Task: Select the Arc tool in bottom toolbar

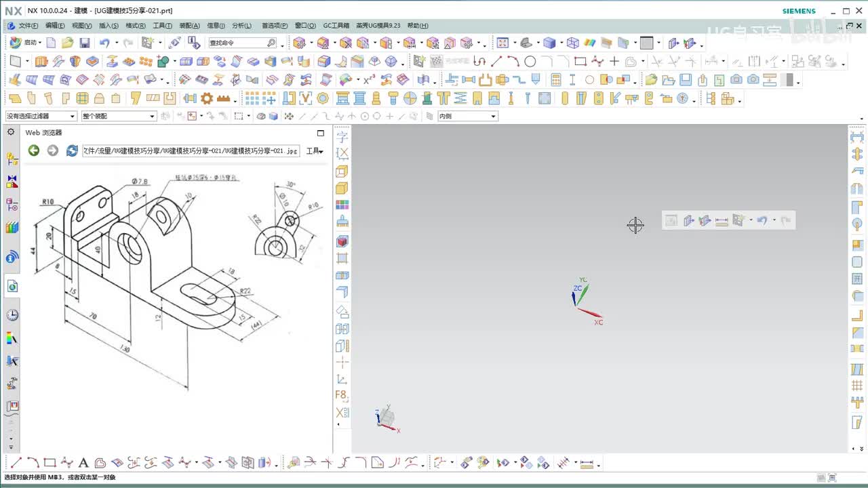Action: point(33,463)
